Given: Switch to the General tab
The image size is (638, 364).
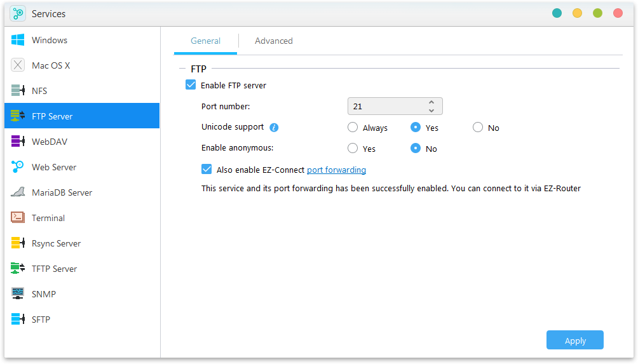Looking at the screenshot, I should coord(205,41).
